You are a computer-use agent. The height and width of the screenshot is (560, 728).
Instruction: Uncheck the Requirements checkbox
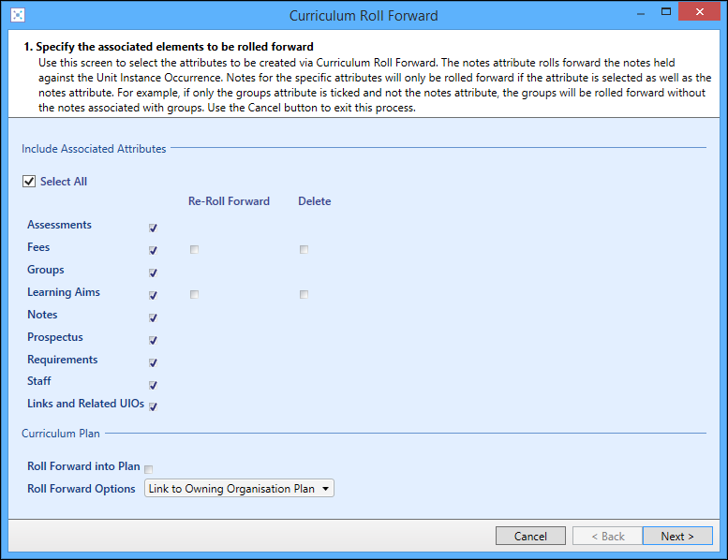[x=153, y=362]
